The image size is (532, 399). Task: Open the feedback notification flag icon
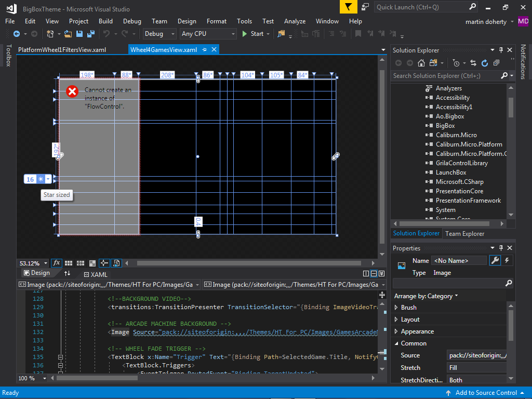pos(348,7)
